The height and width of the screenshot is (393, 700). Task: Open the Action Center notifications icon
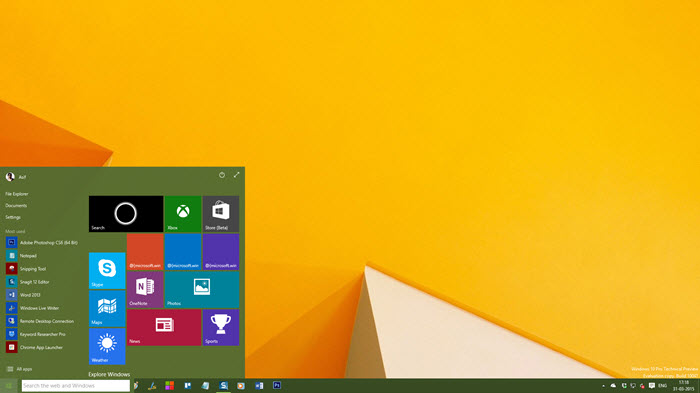pyautogui.click(x=652, y=386)
